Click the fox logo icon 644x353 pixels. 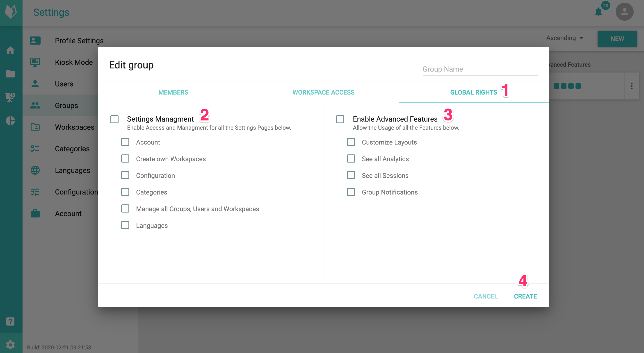tap(11, 11)
